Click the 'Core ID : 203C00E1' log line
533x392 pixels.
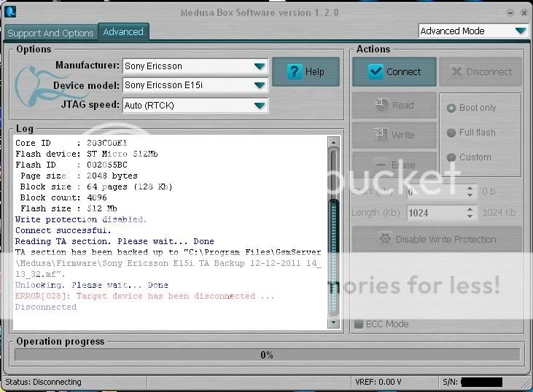coord(71,143)
